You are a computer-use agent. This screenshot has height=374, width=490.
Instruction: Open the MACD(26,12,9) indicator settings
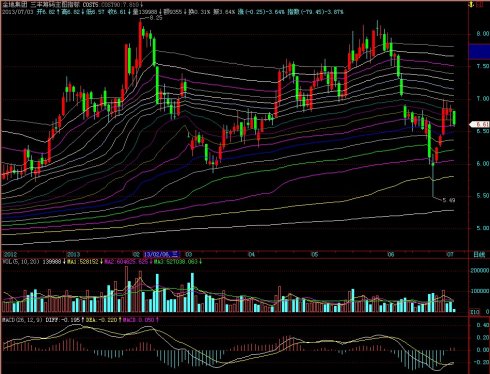point(22,320)
